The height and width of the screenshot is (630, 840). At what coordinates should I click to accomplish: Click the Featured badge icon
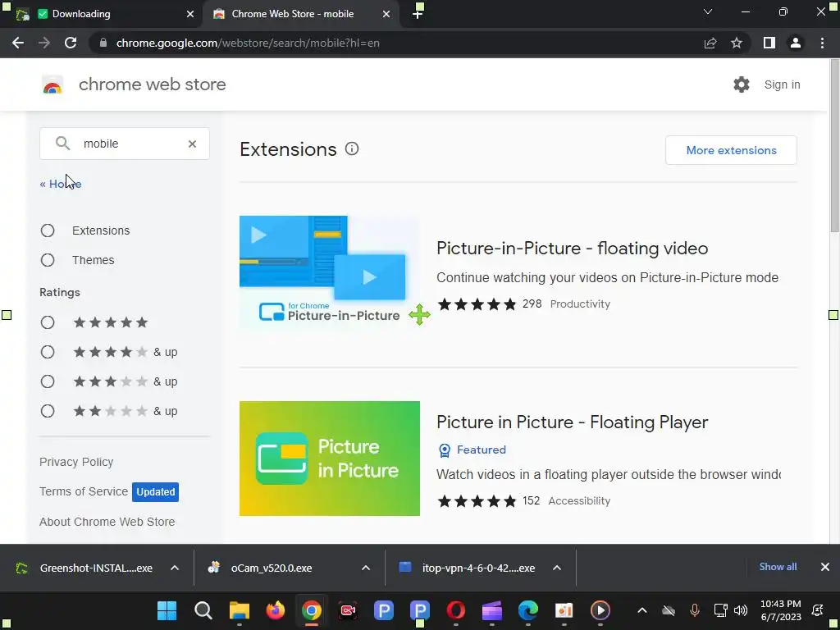[x=445, y=450]
